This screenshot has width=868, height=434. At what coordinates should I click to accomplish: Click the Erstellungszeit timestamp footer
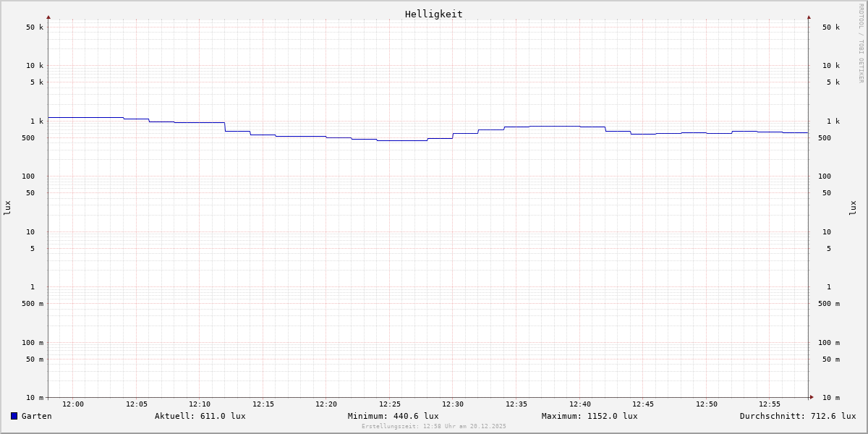433,427
